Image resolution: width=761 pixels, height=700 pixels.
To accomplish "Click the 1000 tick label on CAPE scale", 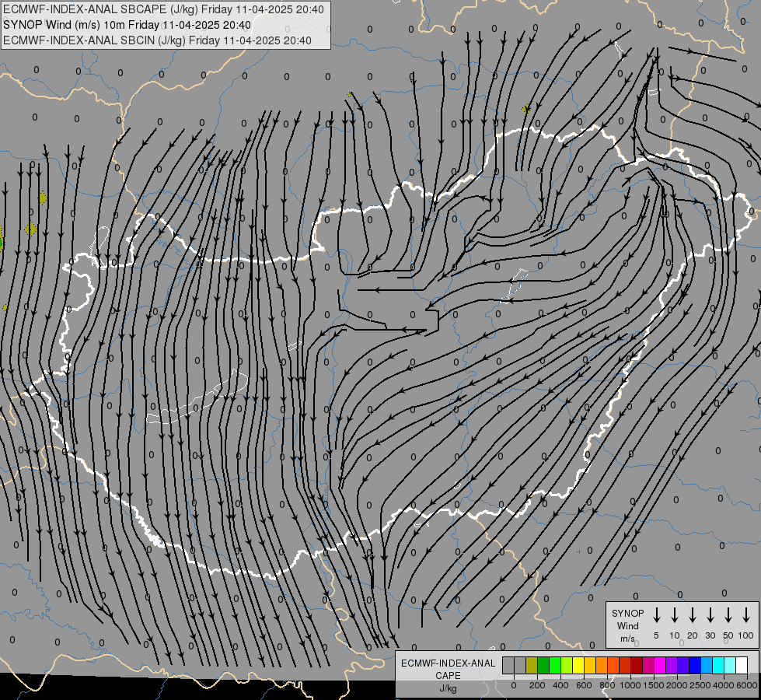I will [630, 685].
